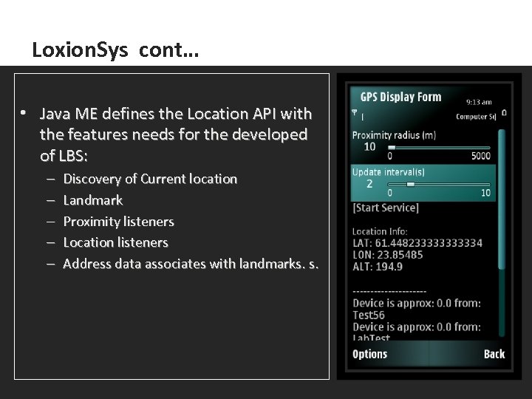Click the Options softkey
Image resolution: width=532 pixels, height=399 pixels.
coord(369,354)
